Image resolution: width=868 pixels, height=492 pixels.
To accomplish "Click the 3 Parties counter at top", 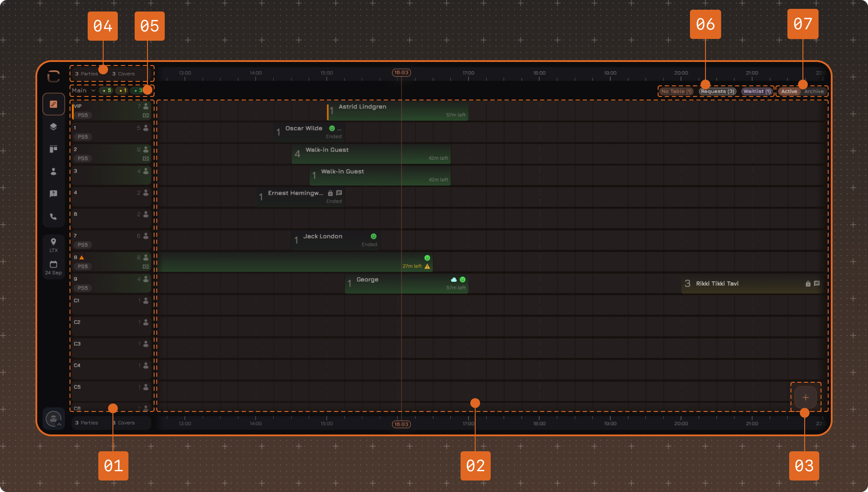I will [86, 74].
